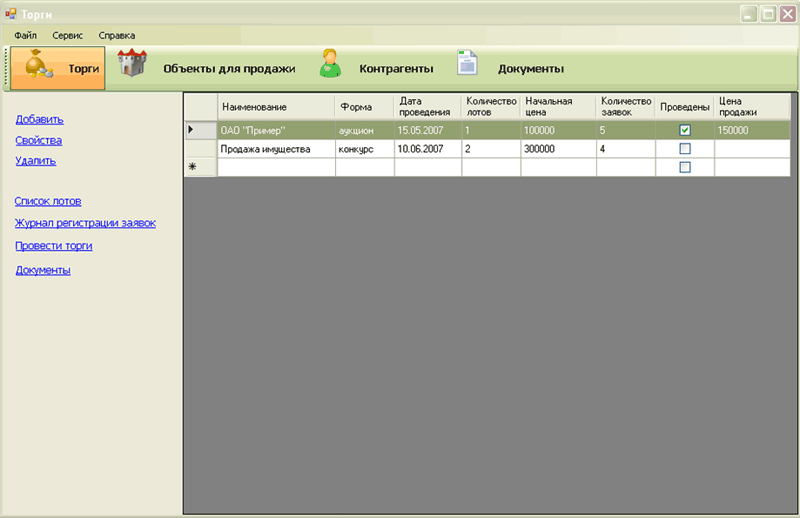Sort by Проведены column header
The height and width of the screenshot is (518, 800).
685,107
